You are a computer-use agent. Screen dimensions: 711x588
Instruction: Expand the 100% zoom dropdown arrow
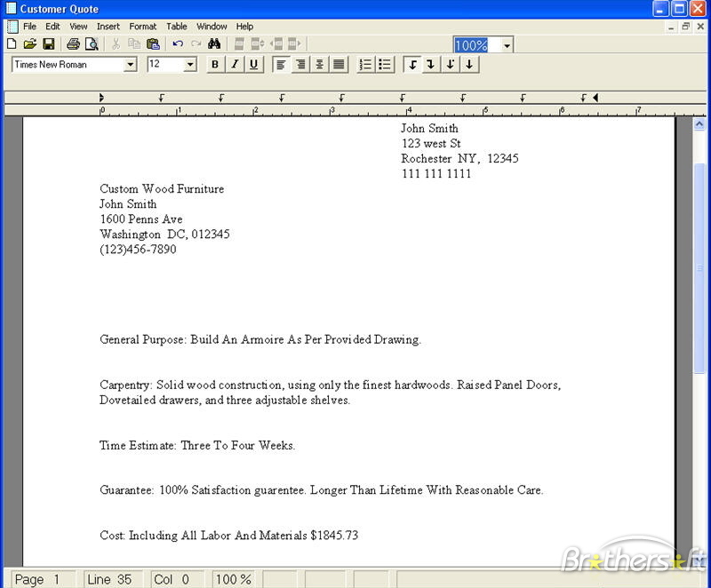point(507,44)
